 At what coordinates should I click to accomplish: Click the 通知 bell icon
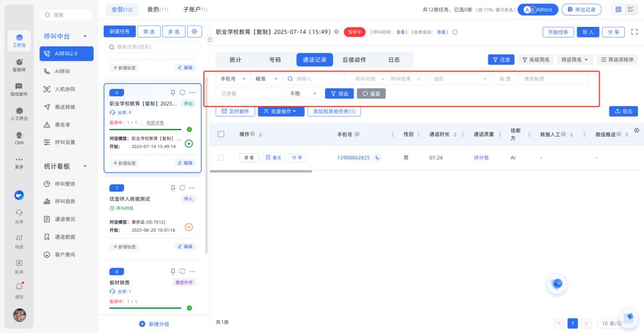(19, 287)
